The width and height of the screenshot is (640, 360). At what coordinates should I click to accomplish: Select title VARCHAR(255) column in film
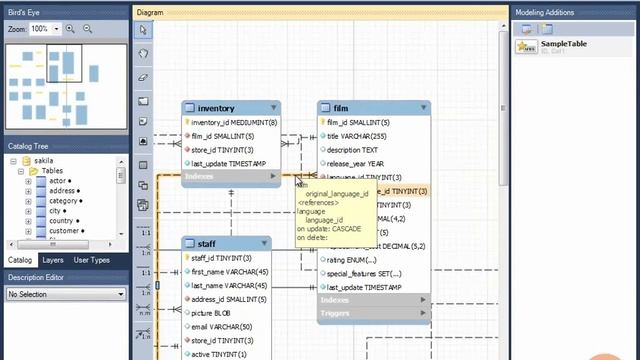click(357, 136)
